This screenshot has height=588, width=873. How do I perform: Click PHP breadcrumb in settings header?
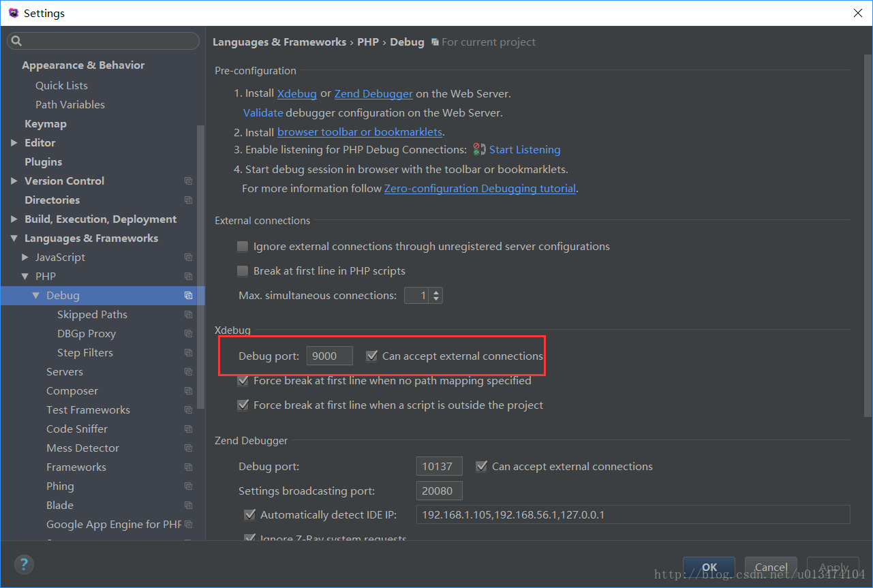(x=368, y=42)
